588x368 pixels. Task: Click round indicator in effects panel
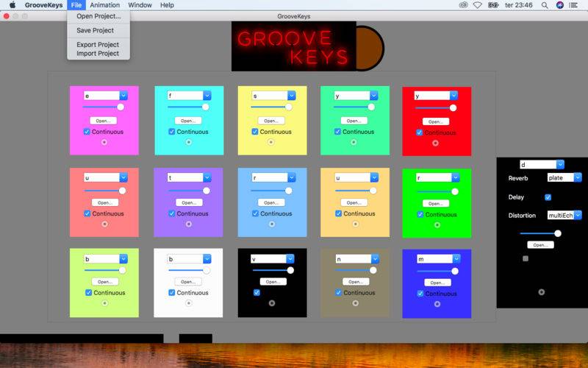pos(542,292)
